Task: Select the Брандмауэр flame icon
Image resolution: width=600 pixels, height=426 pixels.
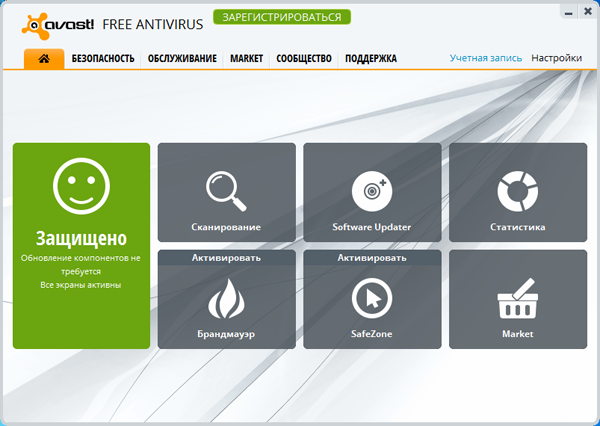Action: tap(226, 299)
